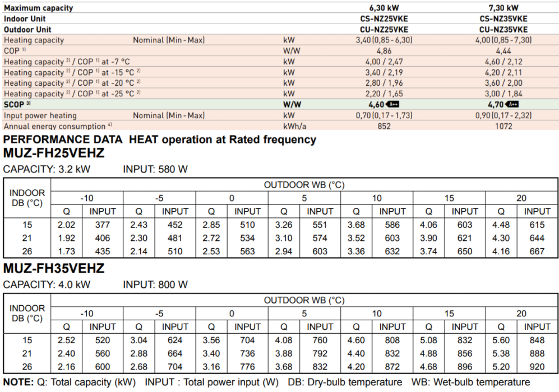
Task: Click the 'INPUT: 580 W' text
Action: click(155, 169)
